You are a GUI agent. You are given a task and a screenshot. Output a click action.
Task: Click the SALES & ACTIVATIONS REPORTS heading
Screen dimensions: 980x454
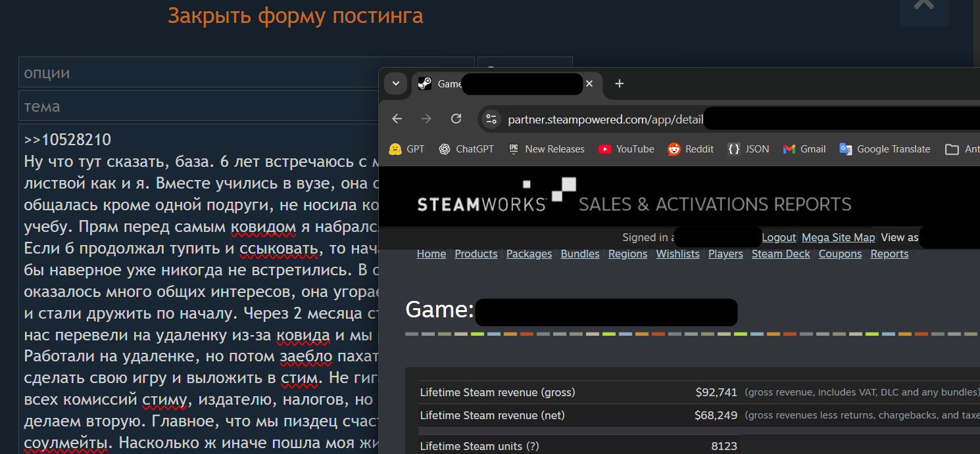point(715,204)
